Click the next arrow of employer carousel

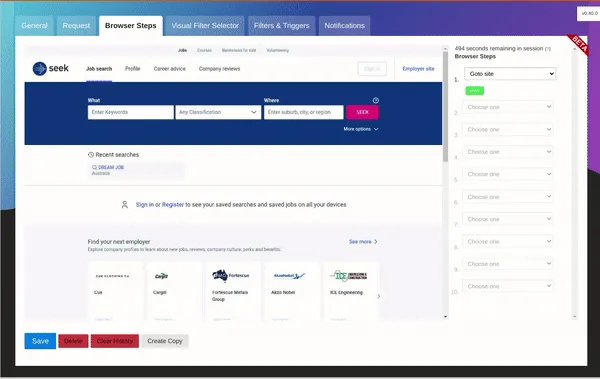379,296
